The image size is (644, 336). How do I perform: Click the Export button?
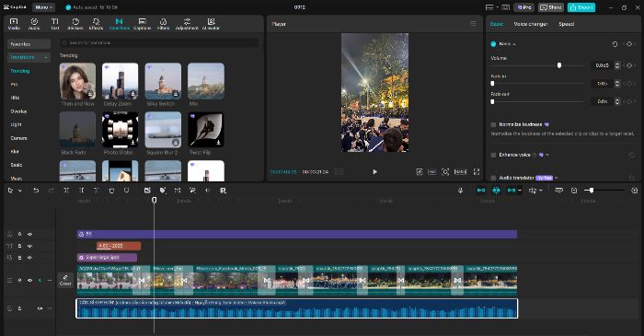tap(581, 7)
